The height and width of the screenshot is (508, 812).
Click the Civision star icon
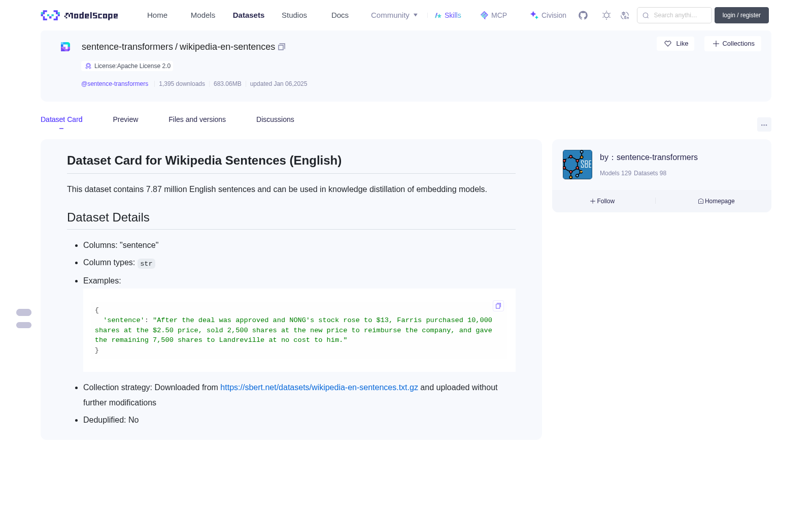click(534, 15)
